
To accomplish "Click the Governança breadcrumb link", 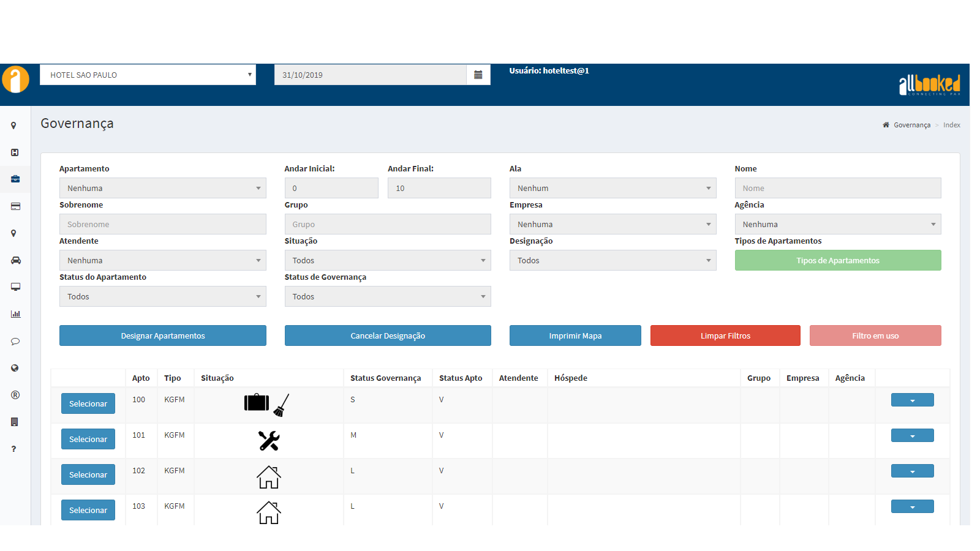I will pos(911,125).
